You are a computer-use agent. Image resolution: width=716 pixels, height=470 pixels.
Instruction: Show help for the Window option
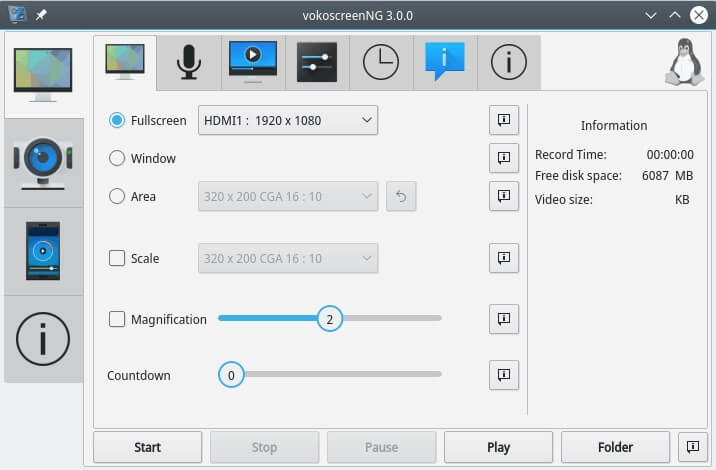[504, 158]
